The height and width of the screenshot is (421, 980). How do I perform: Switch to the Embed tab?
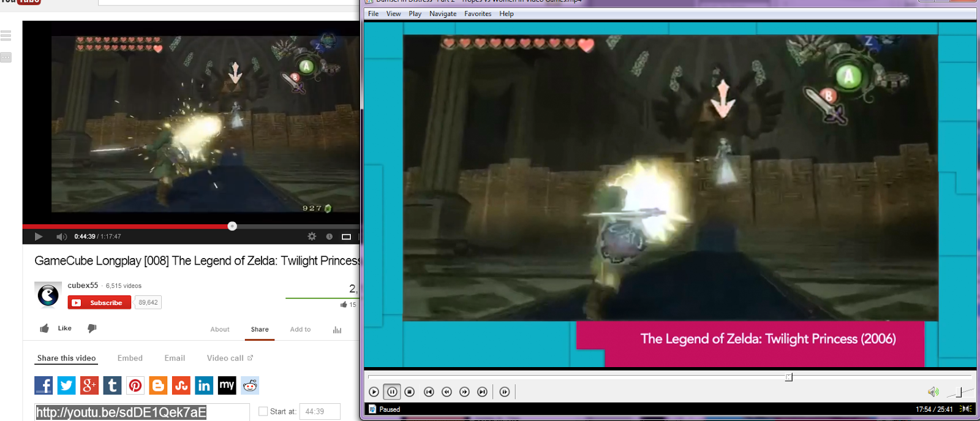130,358
